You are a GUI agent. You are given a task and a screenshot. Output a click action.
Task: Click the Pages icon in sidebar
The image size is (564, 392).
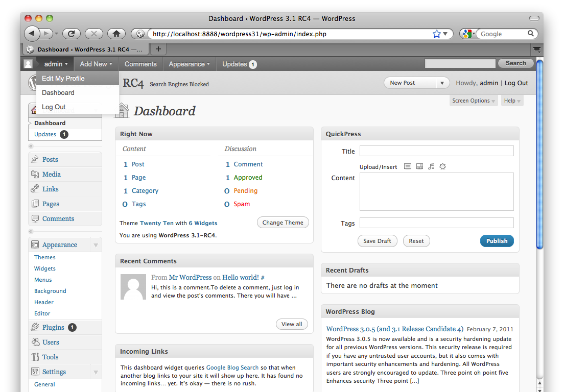35,203
